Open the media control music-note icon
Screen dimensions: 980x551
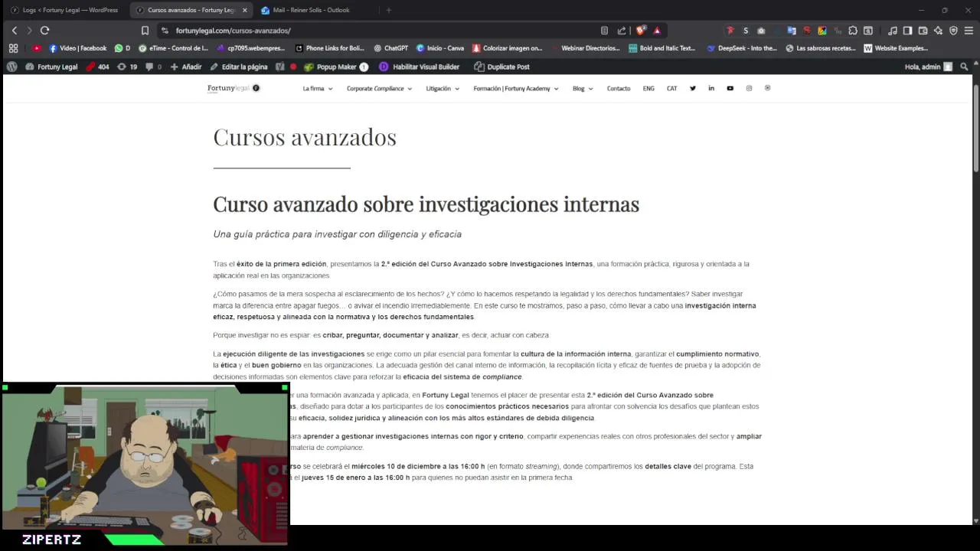(893, 31)
